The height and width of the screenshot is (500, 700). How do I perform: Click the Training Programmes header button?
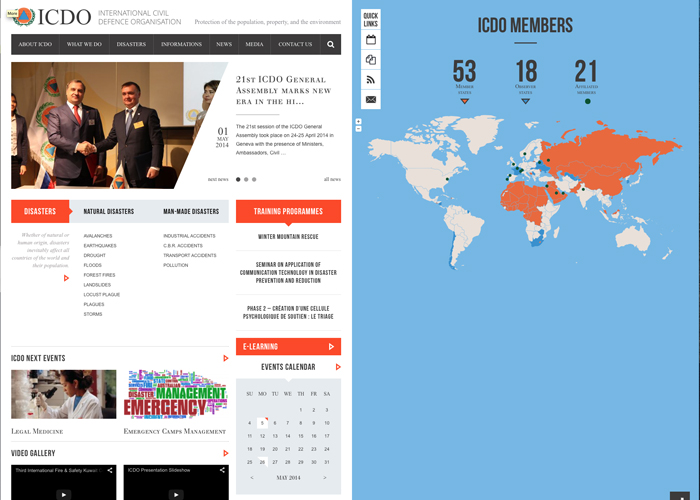[x=288, y=211]
